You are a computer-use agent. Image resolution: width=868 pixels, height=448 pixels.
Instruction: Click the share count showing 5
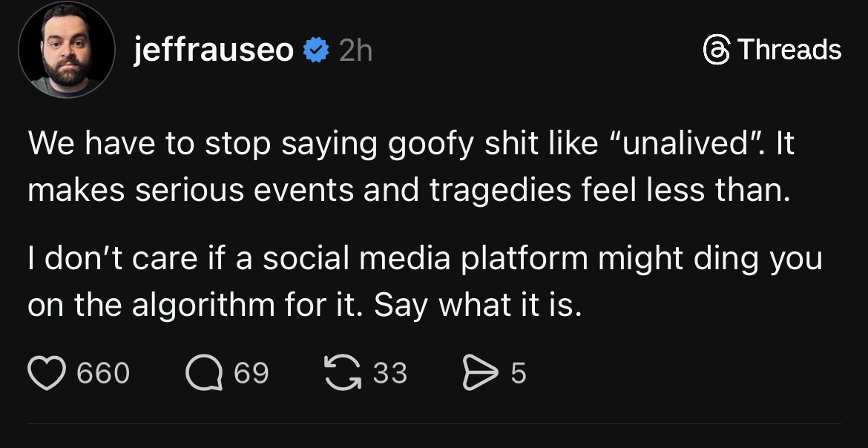(519, 372)
